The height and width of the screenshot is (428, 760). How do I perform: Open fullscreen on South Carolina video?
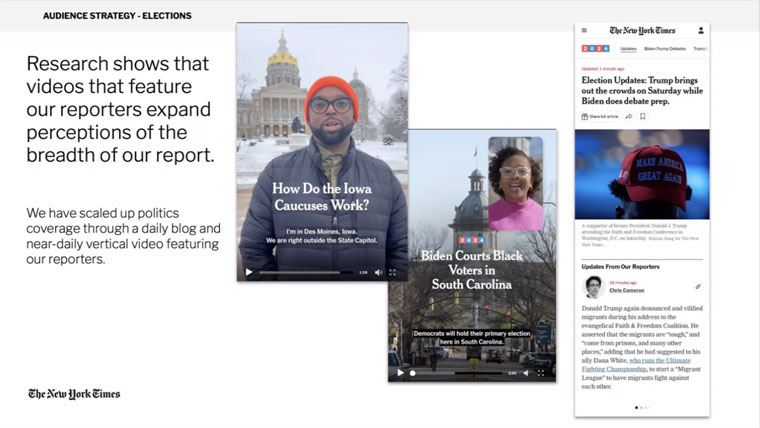[541, 373]
